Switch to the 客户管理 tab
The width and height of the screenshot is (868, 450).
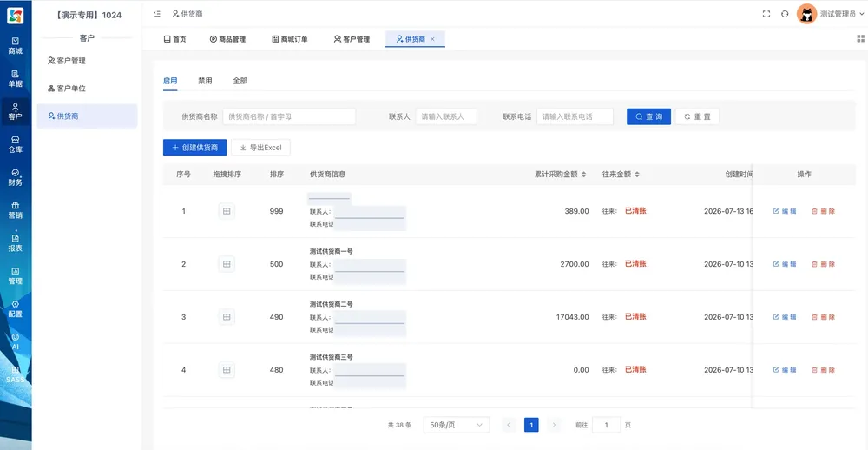coord(352,39)
